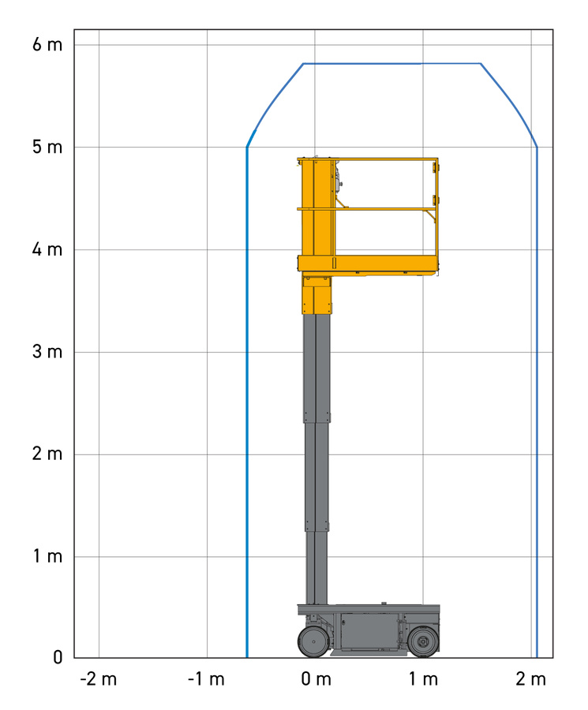Click the -2 m horizontal axis label

(99, 679)
